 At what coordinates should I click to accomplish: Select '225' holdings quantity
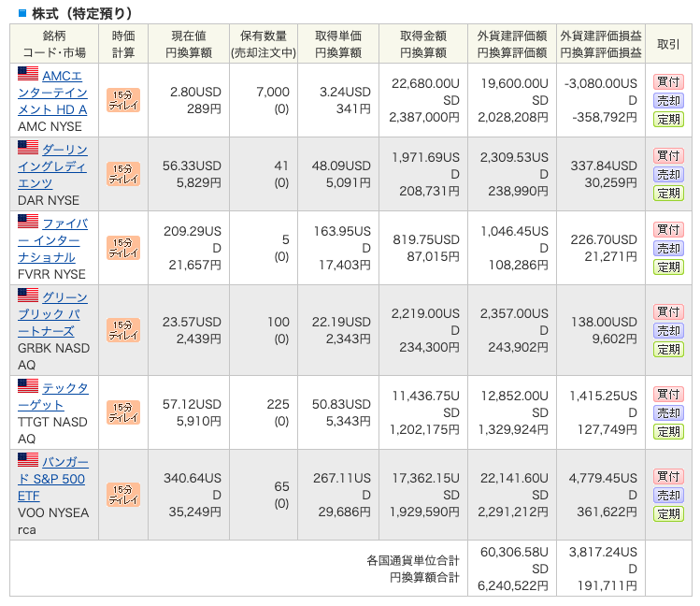279,405
